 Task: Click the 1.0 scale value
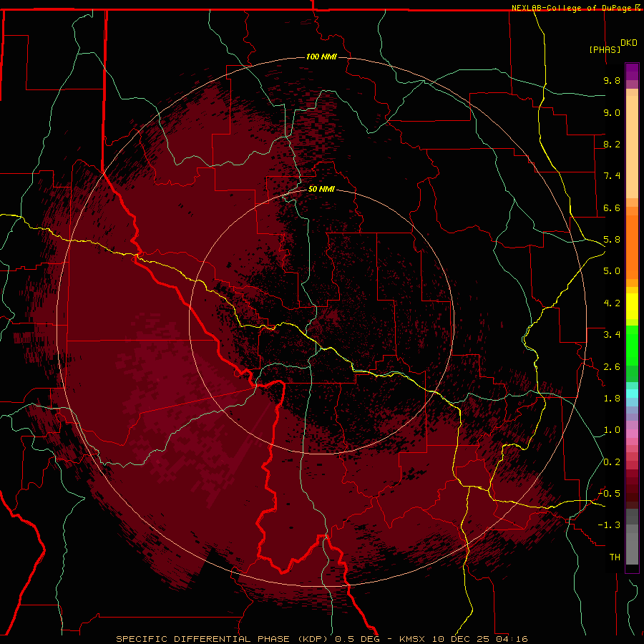pyautogui.click(x=612, y=430)
